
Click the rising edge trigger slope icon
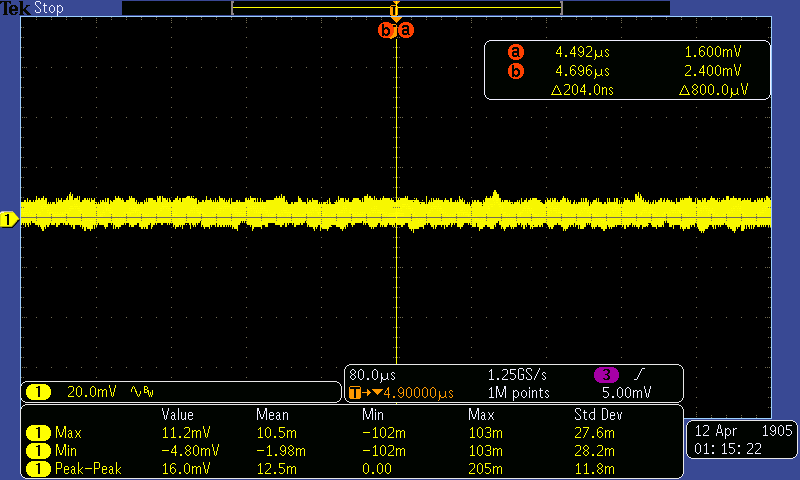638,375
